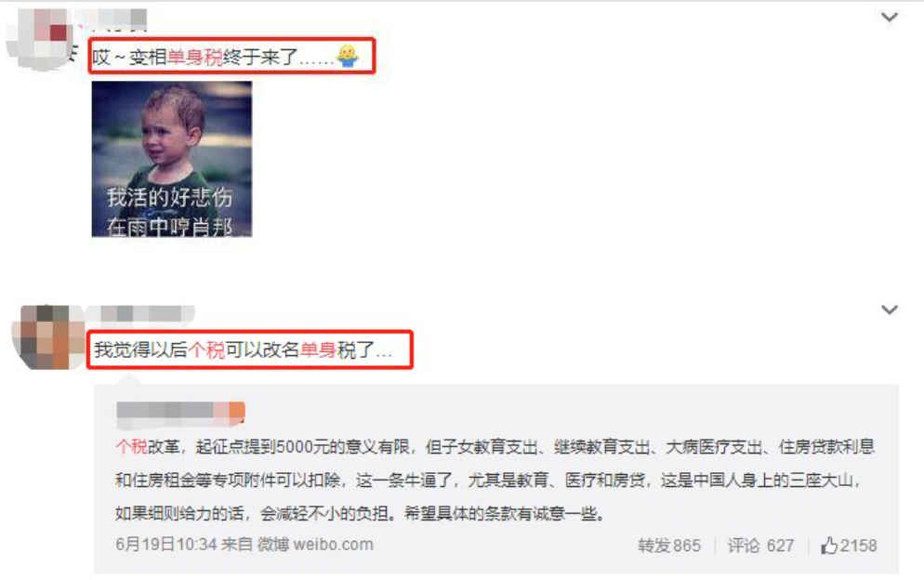The width and height of the screenshot is (924, 580).
Task: Open the 评论 627 comments
Action: click(760, 546)
